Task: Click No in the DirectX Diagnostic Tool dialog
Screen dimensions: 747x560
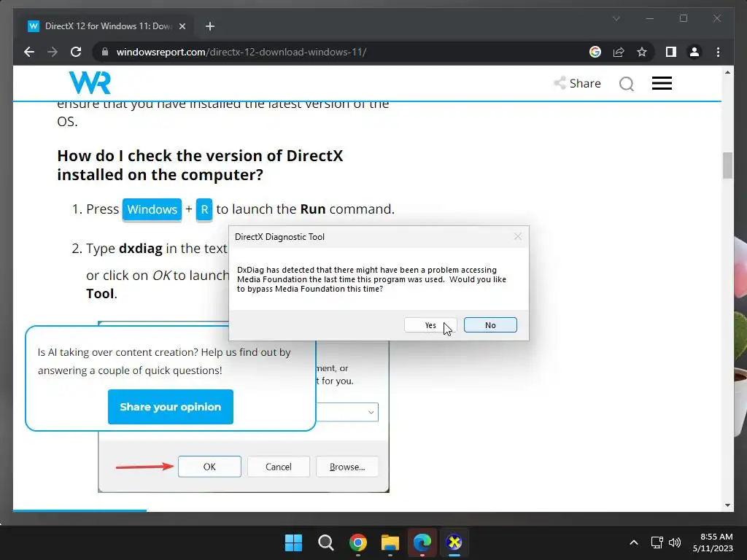Action: [490, 325]
